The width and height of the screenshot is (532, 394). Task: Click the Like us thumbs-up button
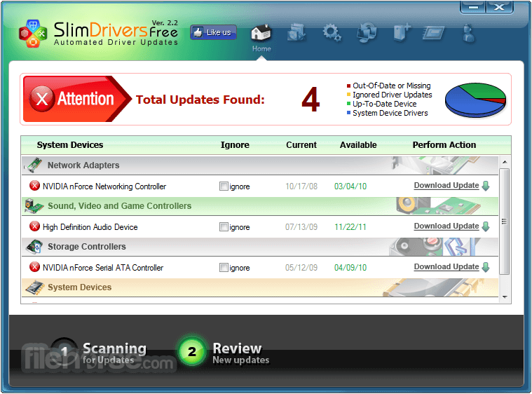coord(213,32)
